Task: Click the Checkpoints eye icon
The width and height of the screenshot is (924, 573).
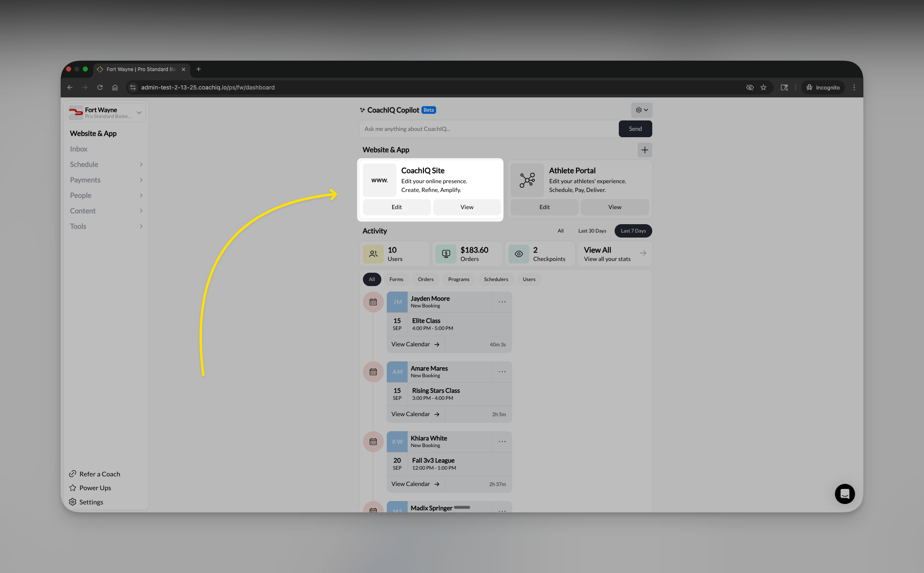Action: [519, 254]
